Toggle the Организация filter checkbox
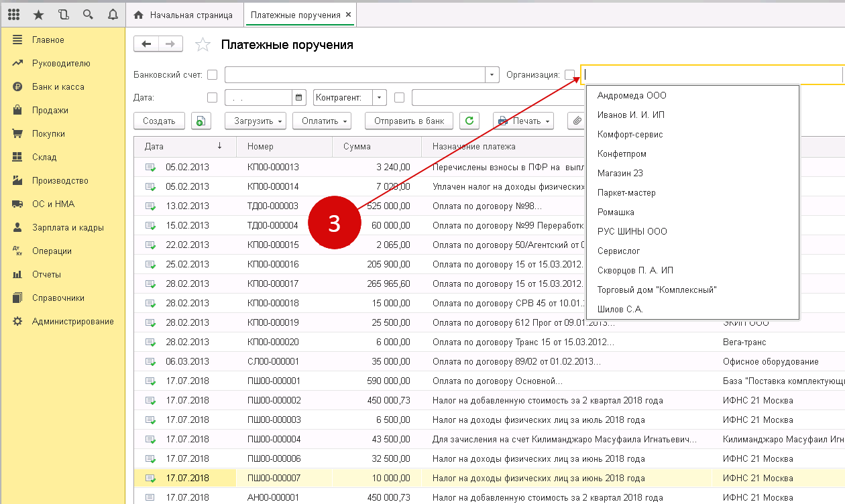The height and width of the screenshot is (504, 845). point(569,74)
